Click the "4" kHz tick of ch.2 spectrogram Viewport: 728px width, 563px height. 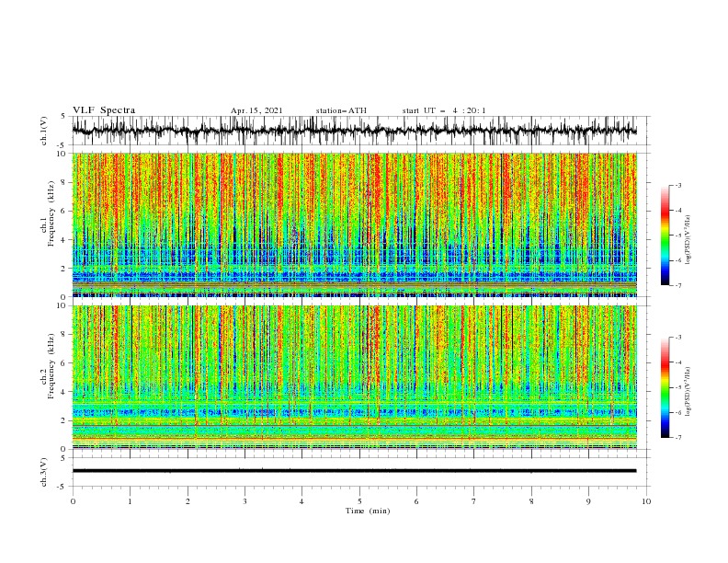click(x=64, y=392)
